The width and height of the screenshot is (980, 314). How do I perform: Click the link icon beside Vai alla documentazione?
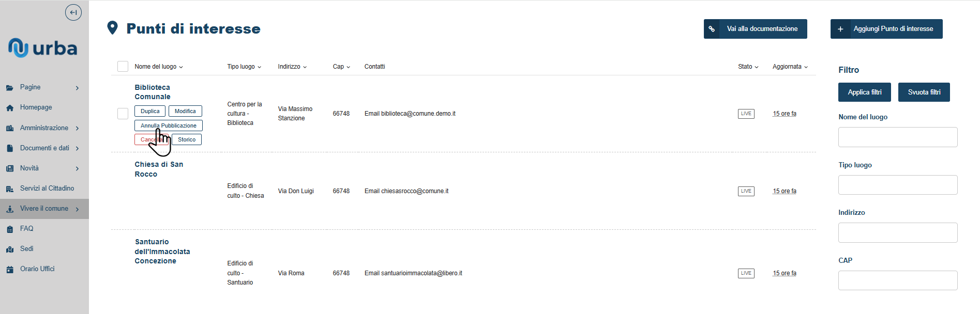coord(712,29)
